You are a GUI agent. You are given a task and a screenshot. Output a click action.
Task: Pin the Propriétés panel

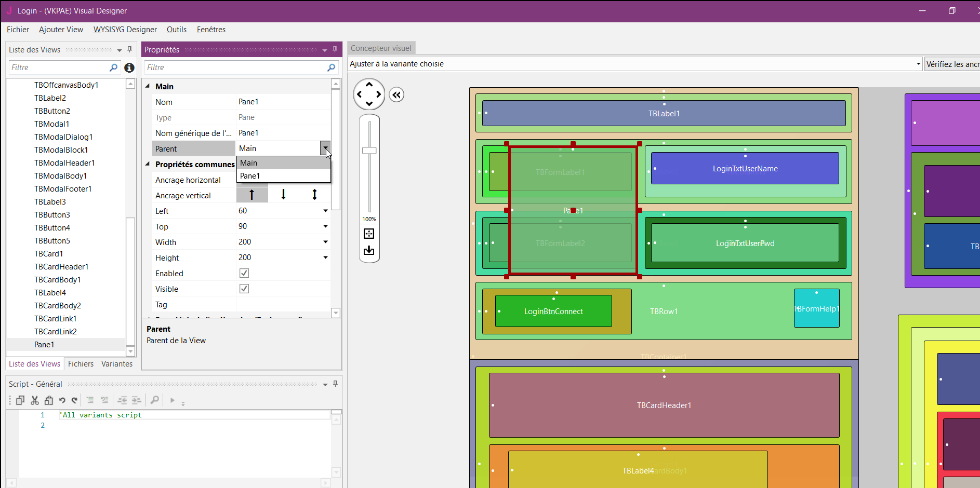[x=335, y=49]
